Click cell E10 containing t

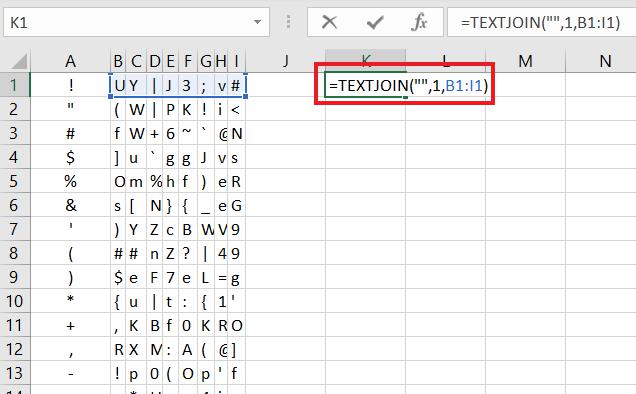(x=171, y=301)
